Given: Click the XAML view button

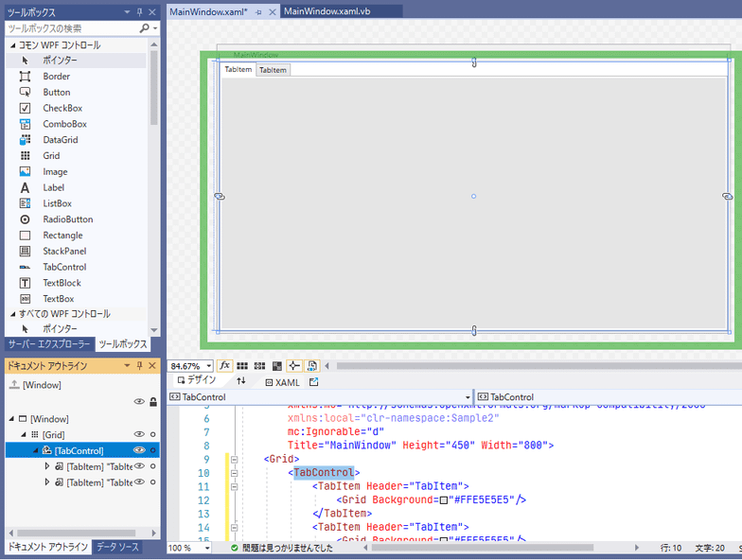Looking at the screenshot, I should point(282,382).
